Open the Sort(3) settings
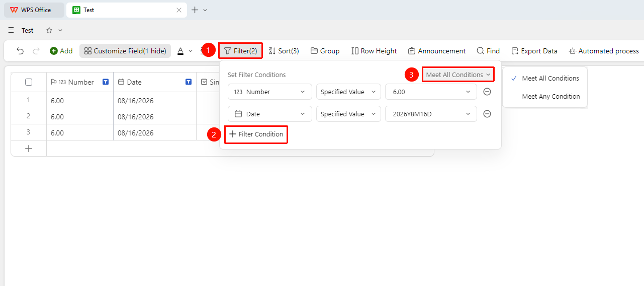 click(x=284, y=51)
